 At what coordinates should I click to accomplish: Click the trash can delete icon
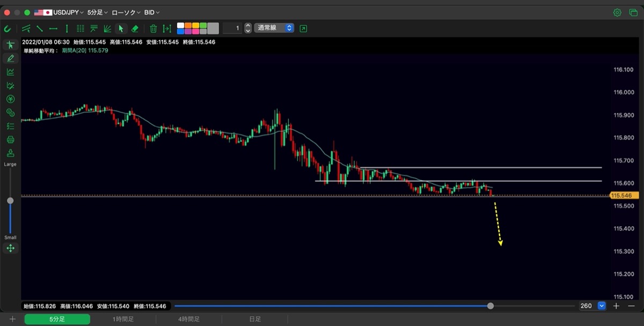153,28
